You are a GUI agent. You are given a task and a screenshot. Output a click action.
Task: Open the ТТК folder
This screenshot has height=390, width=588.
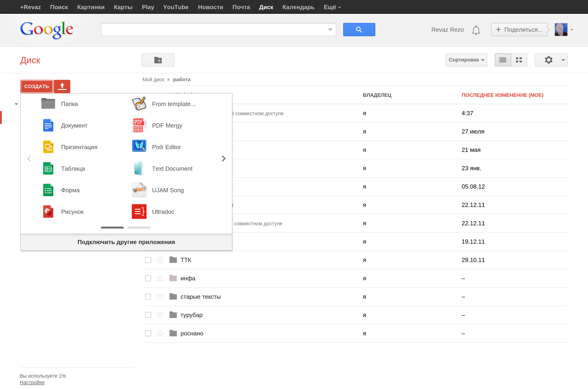point(186,260)
